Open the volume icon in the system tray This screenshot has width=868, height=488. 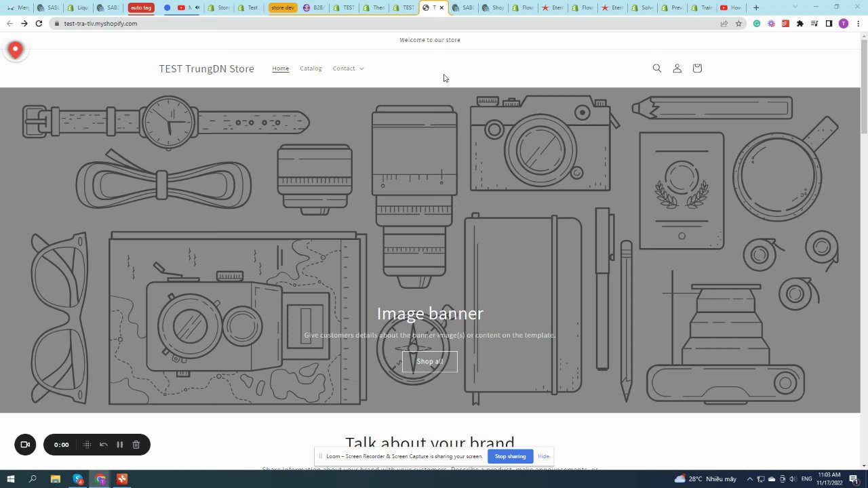click(x=792, y=479)
